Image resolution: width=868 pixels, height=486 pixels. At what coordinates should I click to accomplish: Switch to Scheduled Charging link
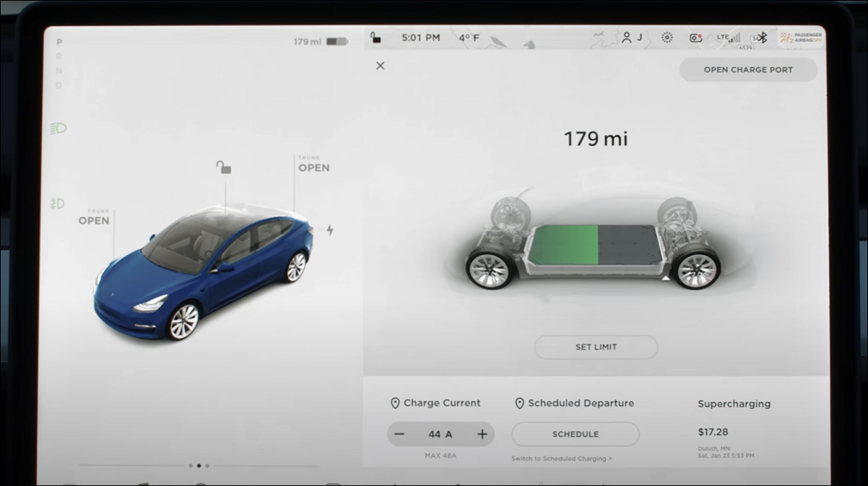coord(562,459)
